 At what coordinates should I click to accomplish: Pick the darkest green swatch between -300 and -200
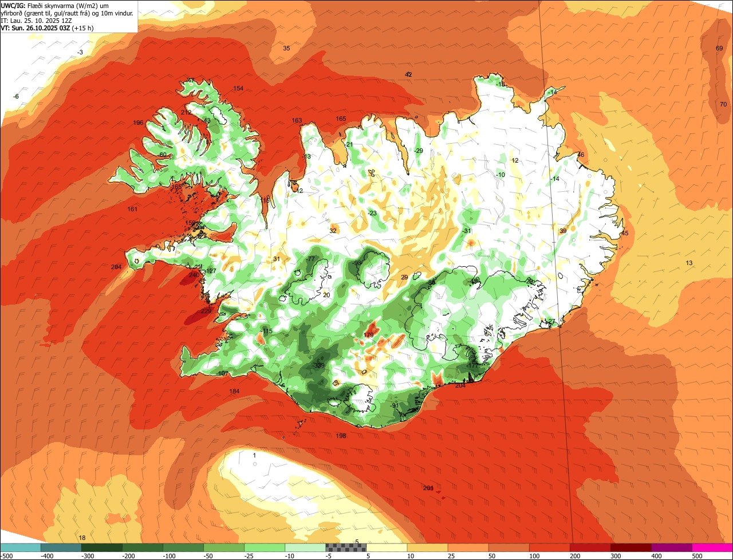pyautogui.click(x=103, y=547)
